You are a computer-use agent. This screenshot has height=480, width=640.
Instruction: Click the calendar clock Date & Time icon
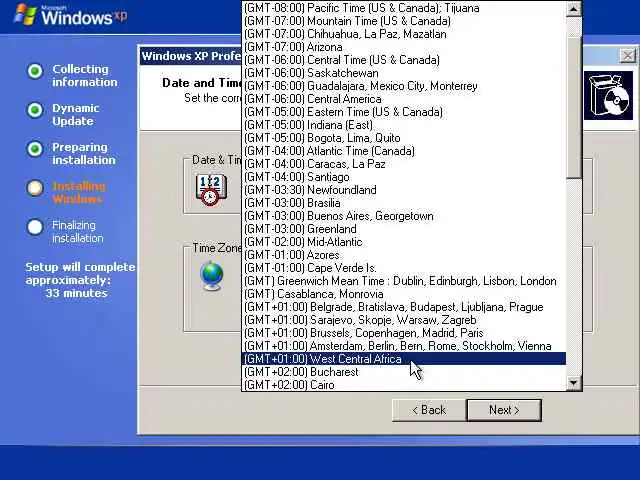point(211,189)
